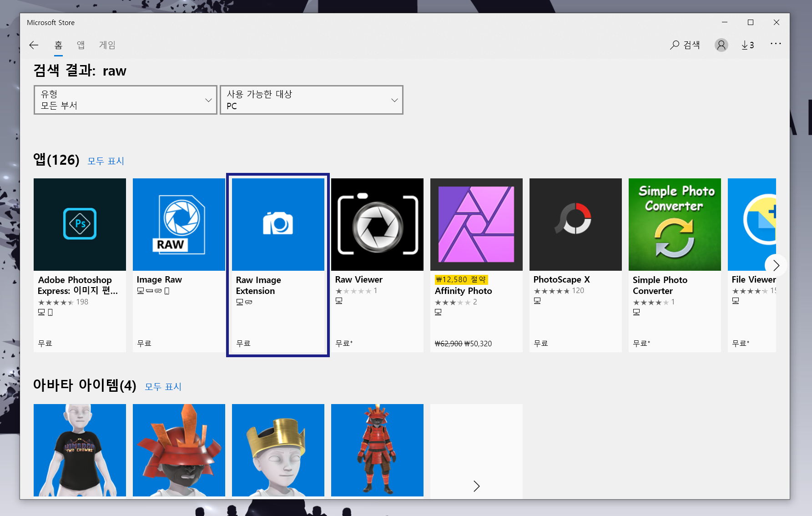Open the user account profile icon
812x516 pixels.
pyautogui.click(x=721, y=45)
